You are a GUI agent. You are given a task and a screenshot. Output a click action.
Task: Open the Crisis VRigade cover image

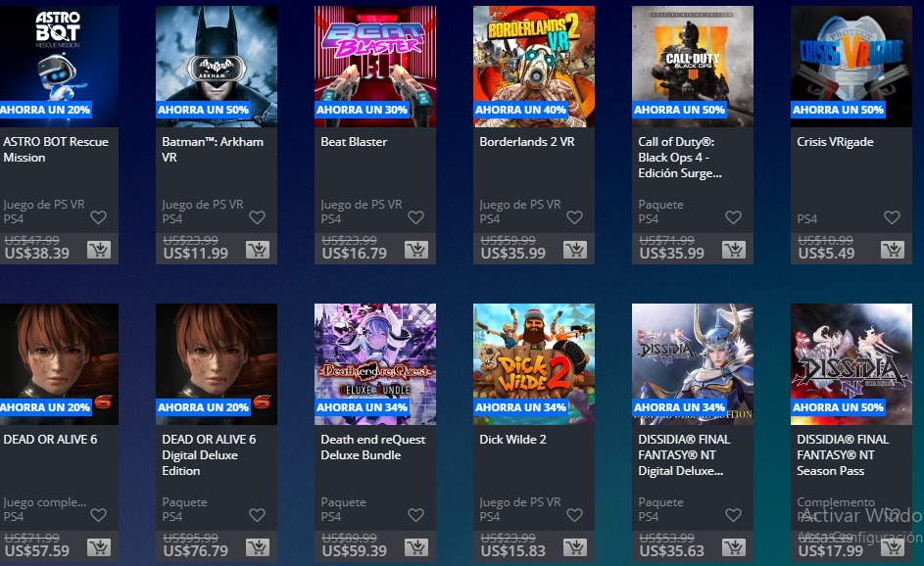[x=851, y=67]
